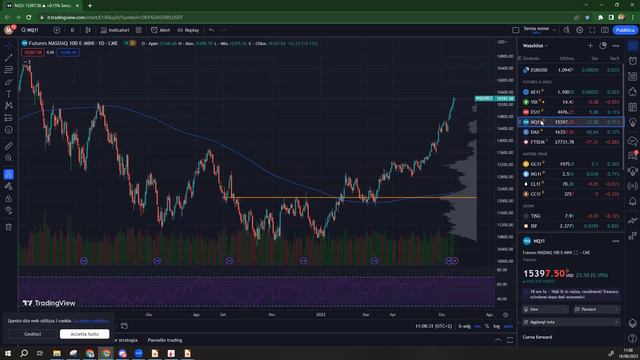The image size is (640, 360).
Task: Open quick search icon beside layout name
Action: coord(567,30)
